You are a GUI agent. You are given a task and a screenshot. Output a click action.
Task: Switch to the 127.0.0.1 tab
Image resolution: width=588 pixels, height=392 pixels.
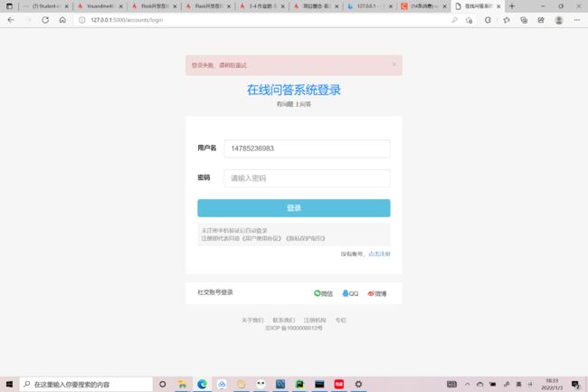click(370, 6)
